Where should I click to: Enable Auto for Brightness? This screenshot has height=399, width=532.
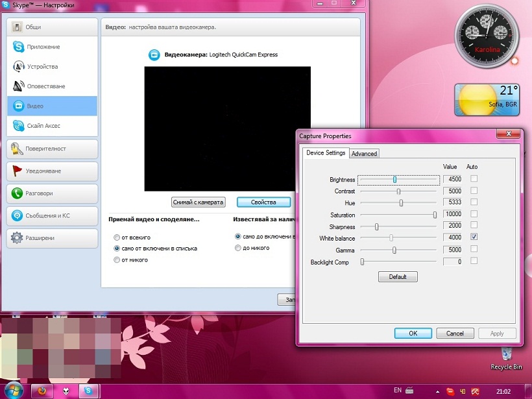point(474,178)
